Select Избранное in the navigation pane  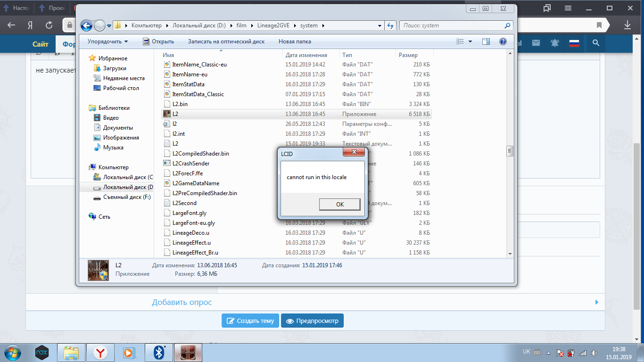coord(113,58)
